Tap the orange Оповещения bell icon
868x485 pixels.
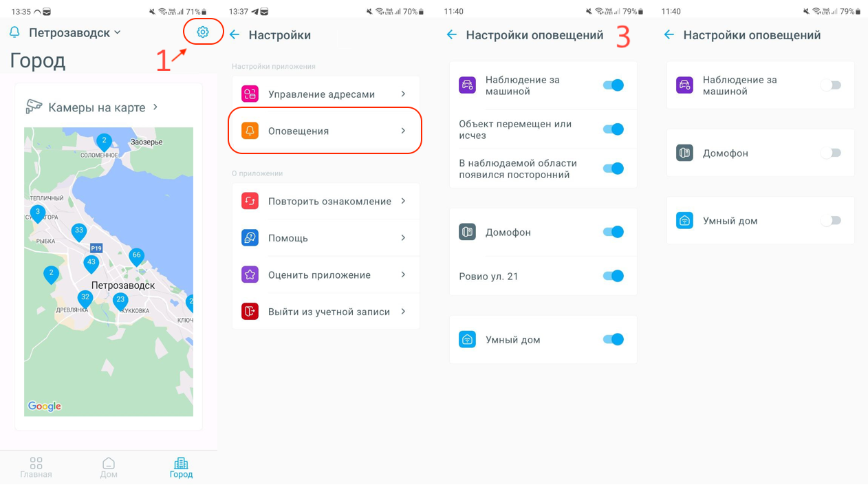click(x=250, y=131)
